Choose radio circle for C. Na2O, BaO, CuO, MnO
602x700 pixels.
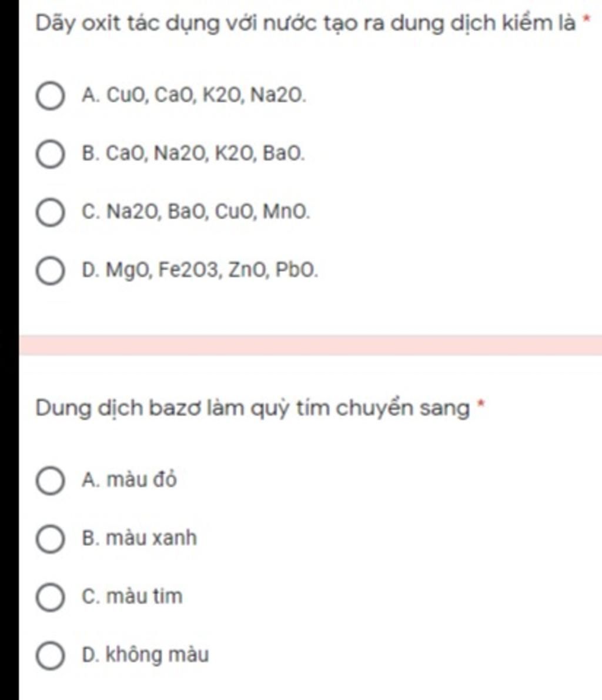point(50,212)
